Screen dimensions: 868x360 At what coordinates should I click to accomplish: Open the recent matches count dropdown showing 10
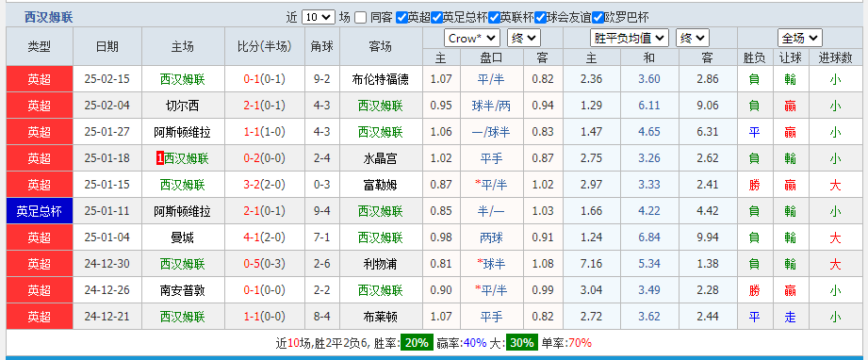point(319,17)
